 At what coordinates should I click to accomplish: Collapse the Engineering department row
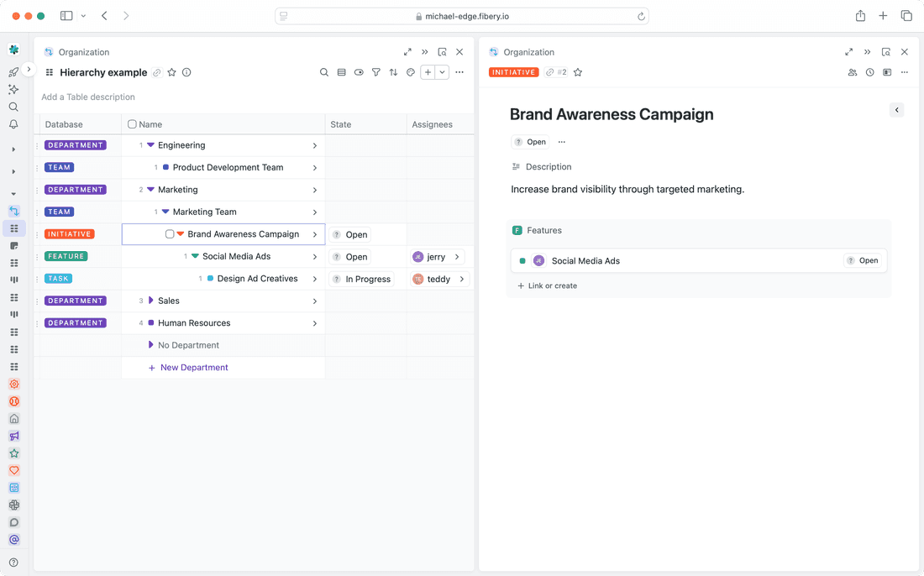coord(151,145)
